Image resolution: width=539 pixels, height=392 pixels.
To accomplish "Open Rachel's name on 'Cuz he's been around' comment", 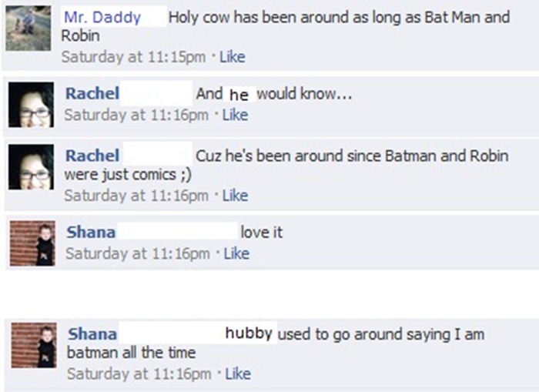I will pos(92,156).
